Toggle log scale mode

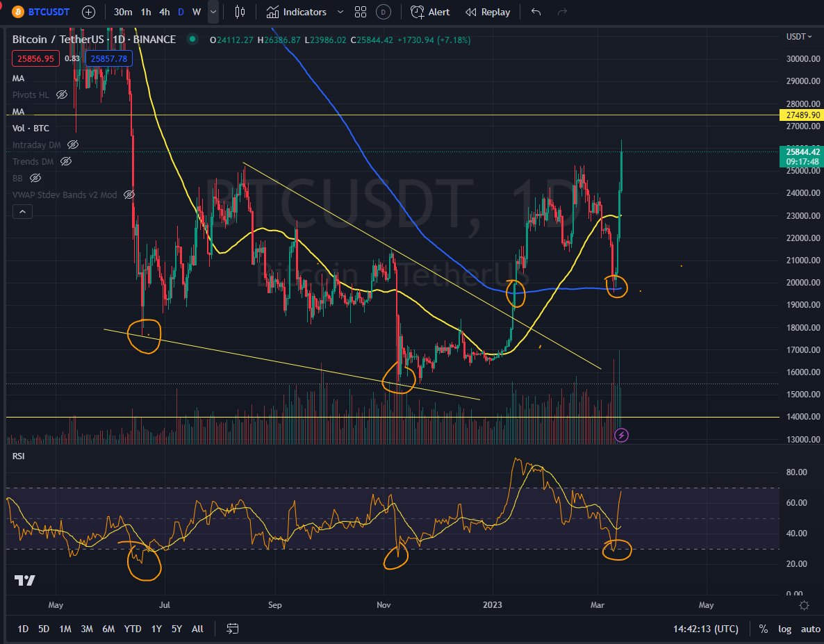tap(784, 629)
